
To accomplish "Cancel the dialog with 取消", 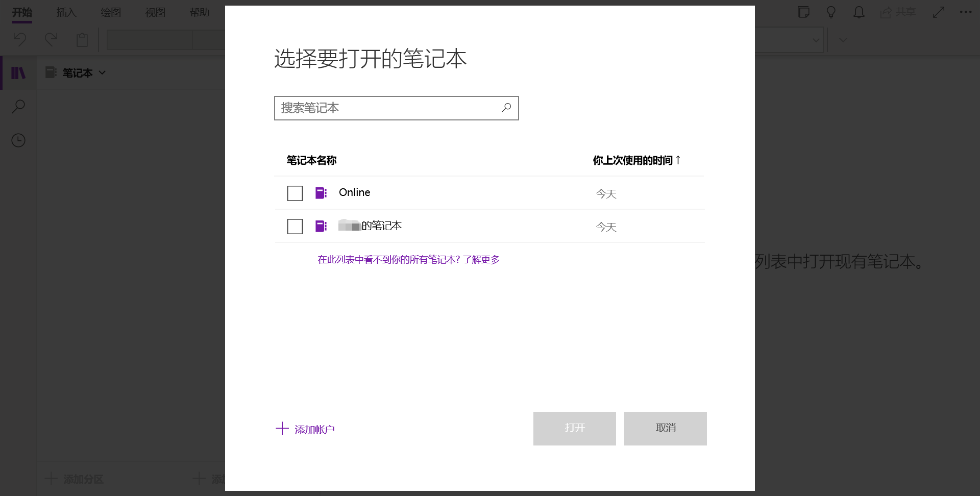I will coord(666,429).
